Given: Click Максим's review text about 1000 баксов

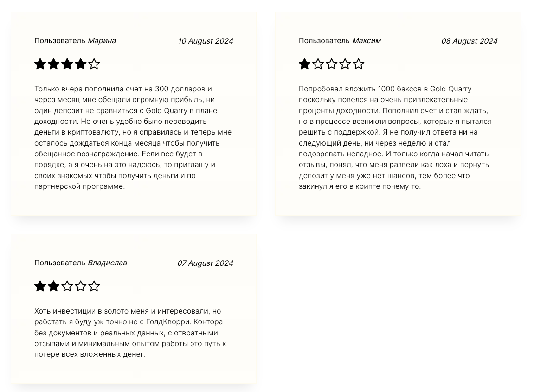Looking at the screenshot, I should pyautogui.click(x=395, y=138).
